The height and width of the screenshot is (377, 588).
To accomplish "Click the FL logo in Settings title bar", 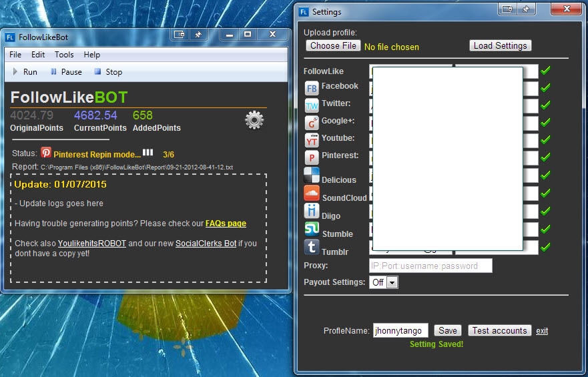I will 304,11.
